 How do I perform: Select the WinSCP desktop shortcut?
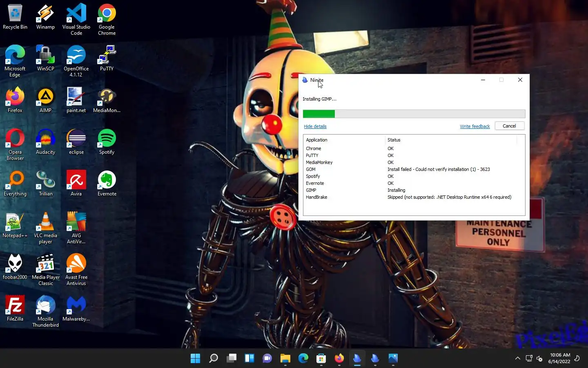click(45, 58)
